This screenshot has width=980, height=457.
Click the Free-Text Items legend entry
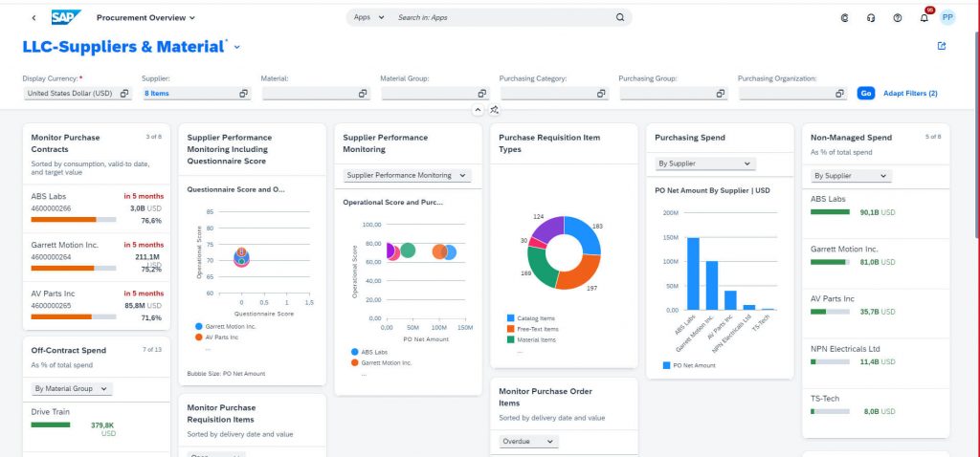coord(533,329)
